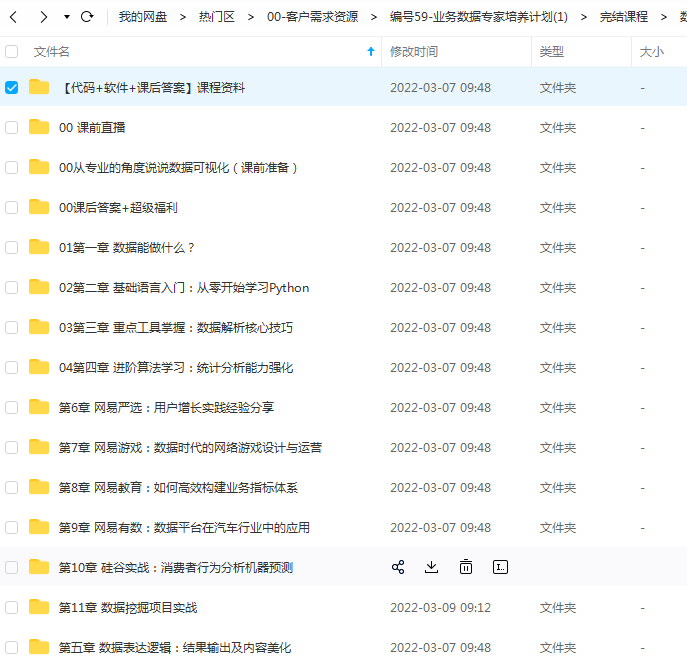Refresh the file list
This screenshot has height=665, width=687.
(x=87, y=17)
